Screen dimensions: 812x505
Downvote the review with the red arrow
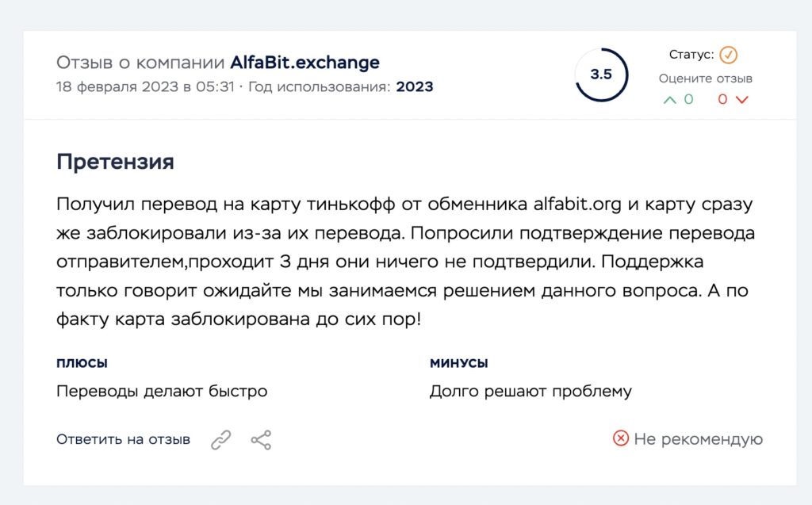(x=742, y=100)
